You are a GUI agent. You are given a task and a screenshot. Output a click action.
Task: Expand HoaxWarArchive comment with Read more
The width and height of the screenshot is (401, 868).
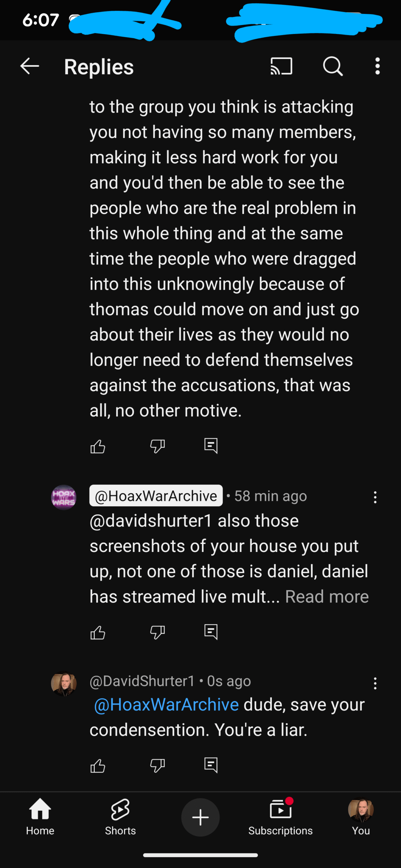click(x=327, y=596)
